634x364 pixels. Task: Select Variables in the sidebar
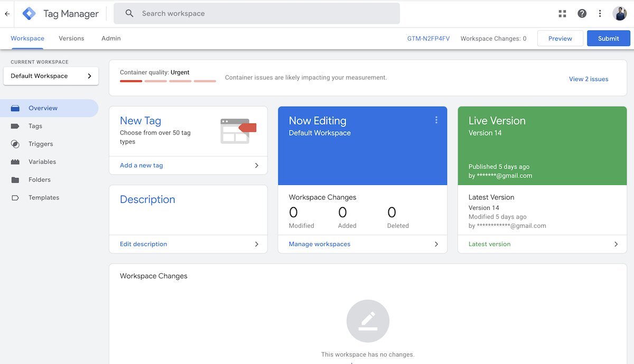pyautogui.click(x=49, y=162)
